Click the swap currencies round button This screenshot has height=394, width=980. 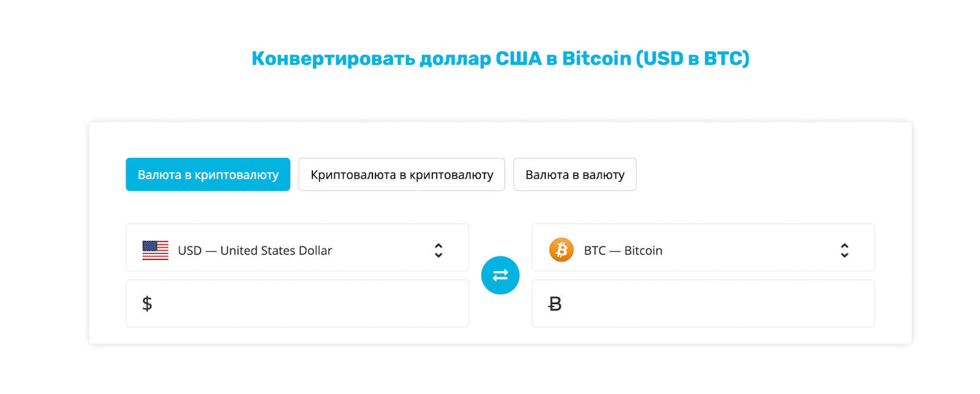pos(500,275)
